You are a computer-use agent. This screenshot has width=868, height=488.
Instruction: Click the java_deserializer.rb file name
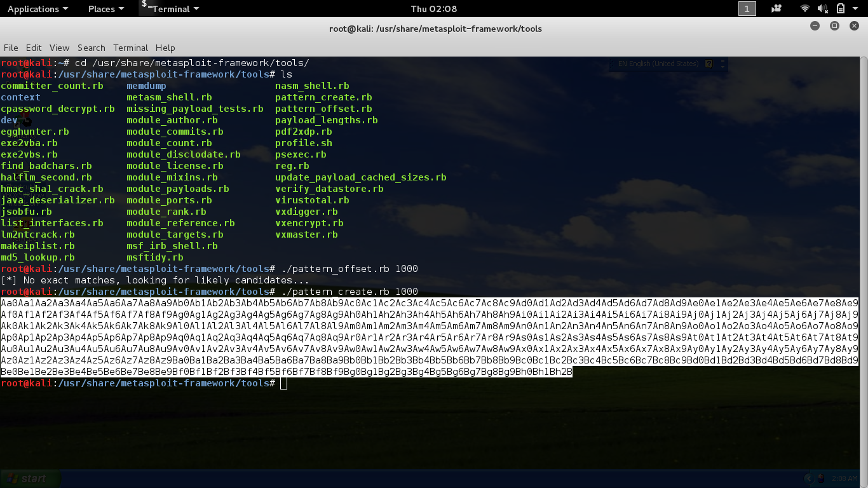[58, 200]
